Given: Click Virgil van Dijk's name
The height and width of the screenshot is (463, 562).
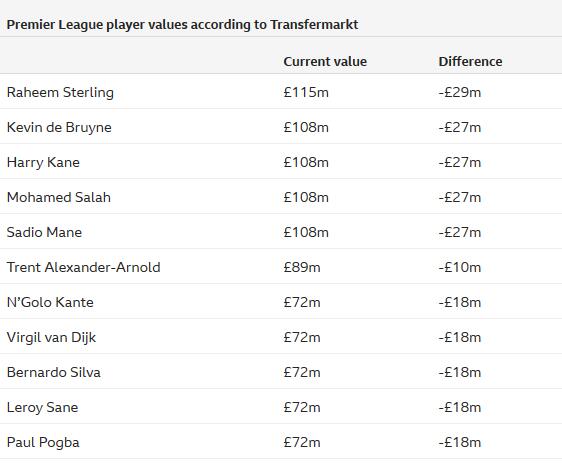Looking at the screenshot, I should coord(51,337).
